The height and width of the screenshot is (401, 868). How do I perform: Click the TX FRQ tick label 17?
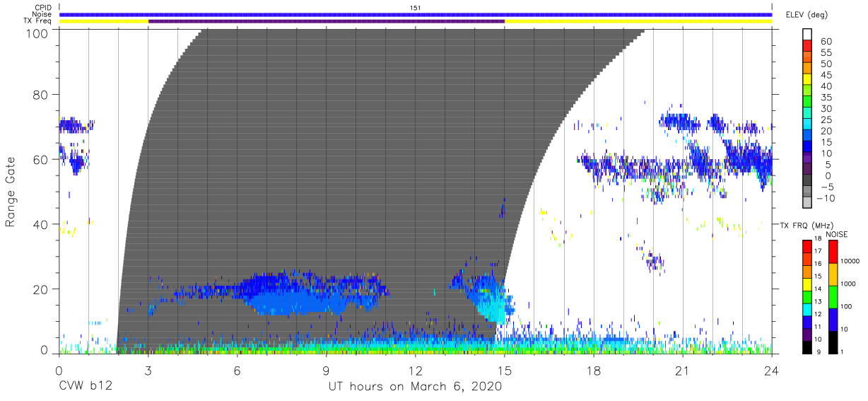click(x=819, y=252)
